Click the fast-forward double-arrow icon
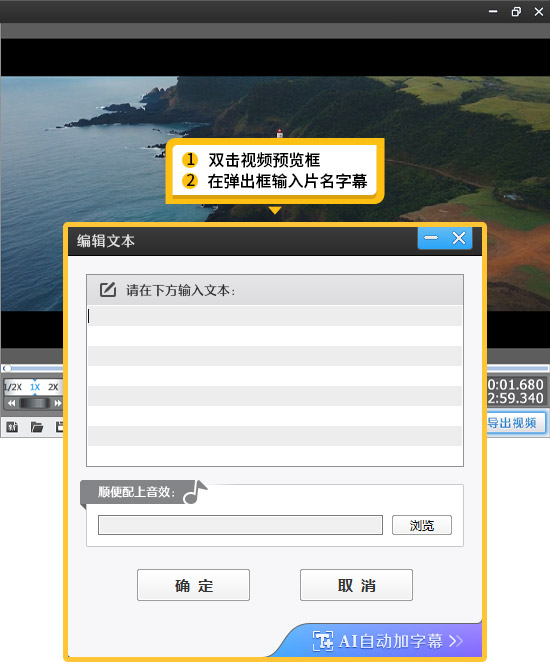The width and height of the screenshot is (550, 662). coord(57,403)
